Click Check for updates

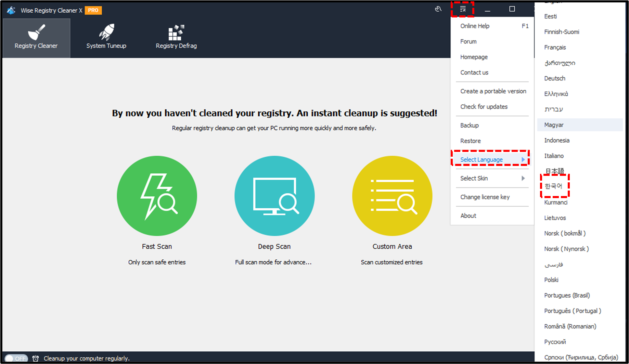point(492,107)
